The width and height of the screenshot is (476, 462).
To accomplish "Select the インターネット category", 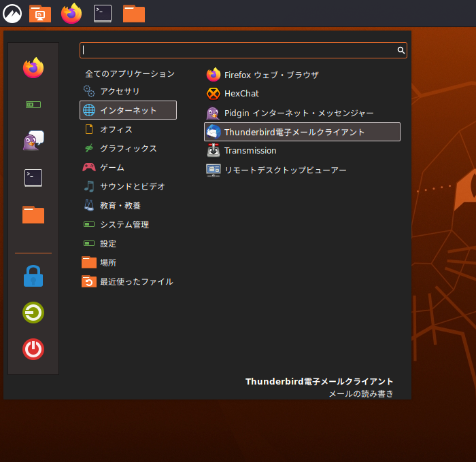I will pos(128,110).
